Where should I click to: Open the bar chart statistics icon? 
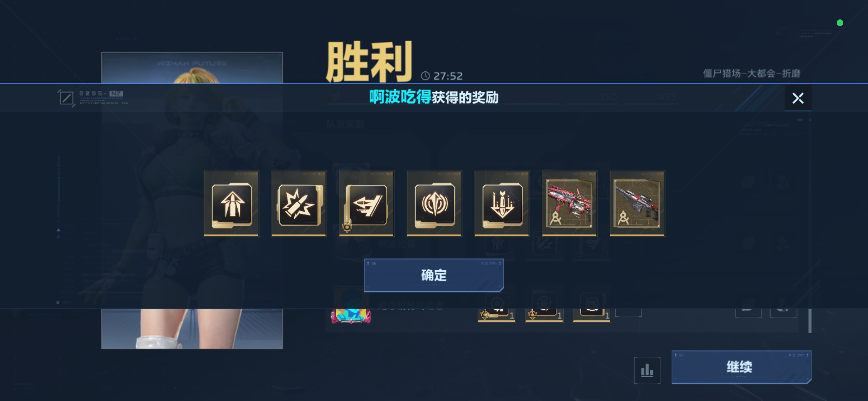(x=647, y=370)
